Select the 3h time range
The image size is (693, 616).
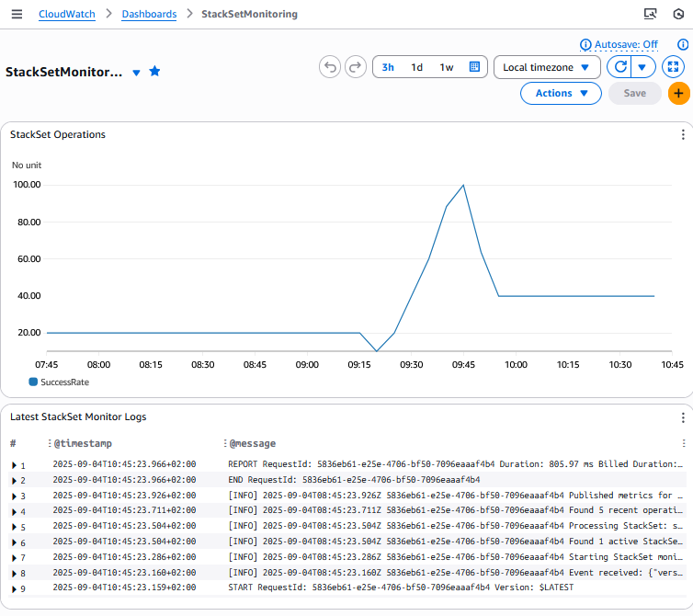(388, 67)
